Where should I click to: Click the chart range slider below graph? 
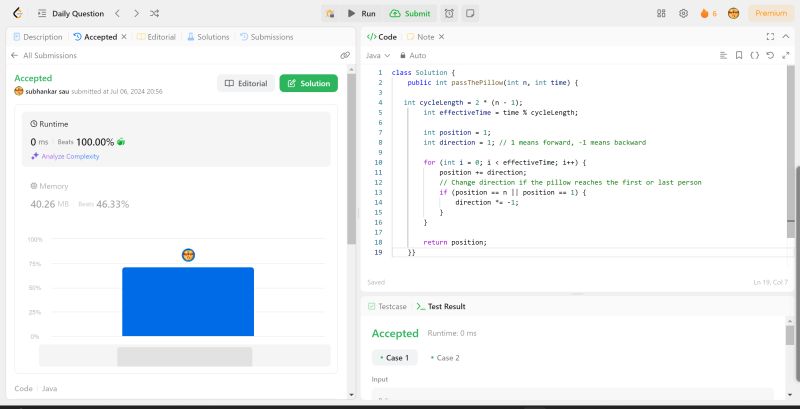[x=184, y=356]
